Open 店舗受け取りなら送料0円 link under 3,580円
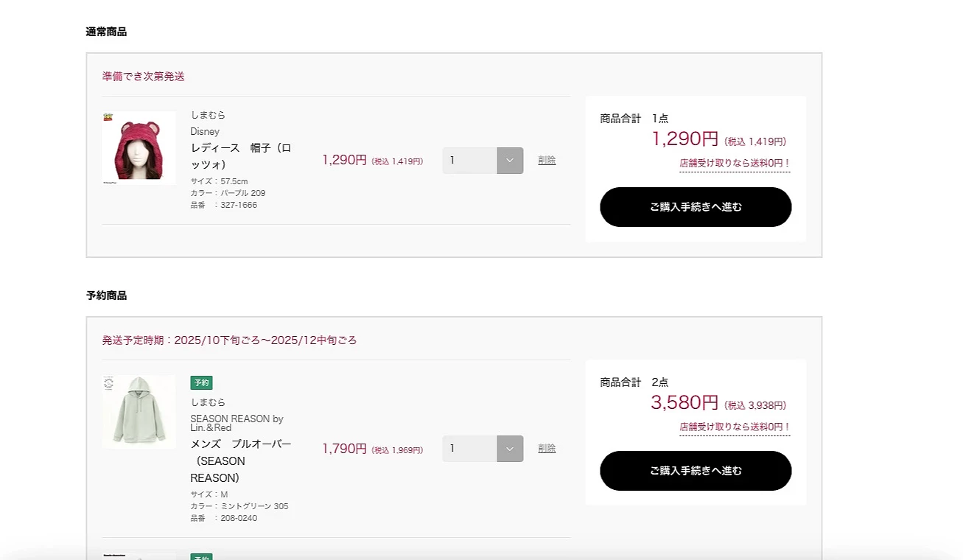The image size is (963, 560). (734, 427)
